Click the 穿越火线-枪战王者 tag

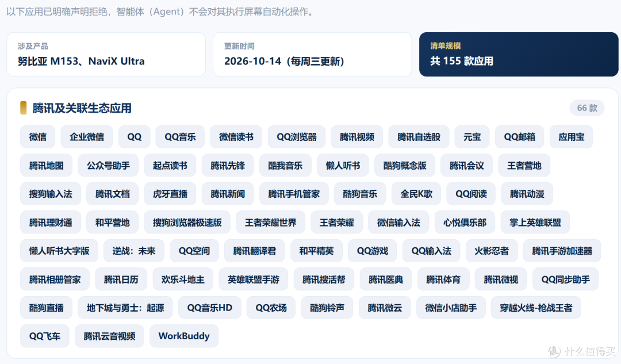click(x=536, y=308)
